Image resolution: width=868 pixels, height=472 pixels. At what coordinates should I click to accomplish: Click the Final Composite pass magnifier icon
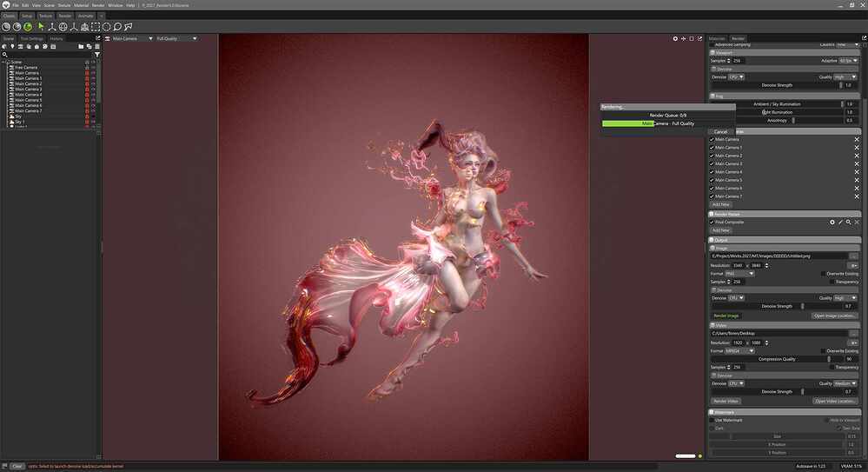click(848, 223)
